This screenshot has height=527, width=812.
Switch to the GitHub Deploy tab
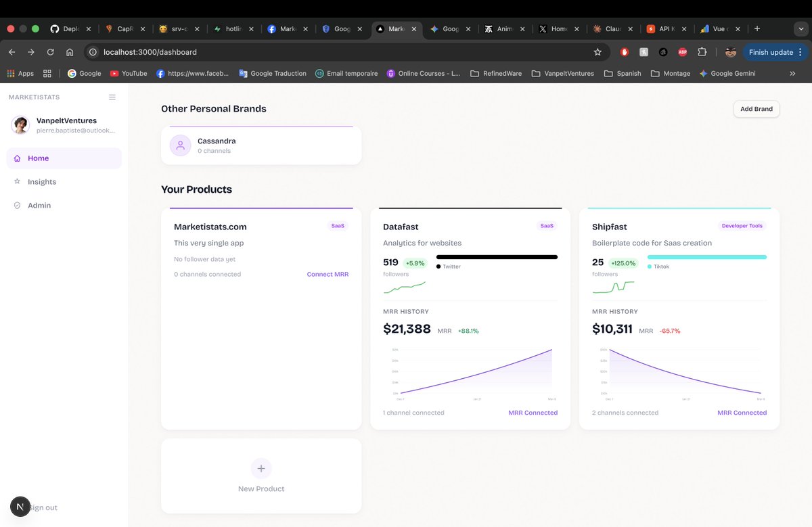click(70, 29)
